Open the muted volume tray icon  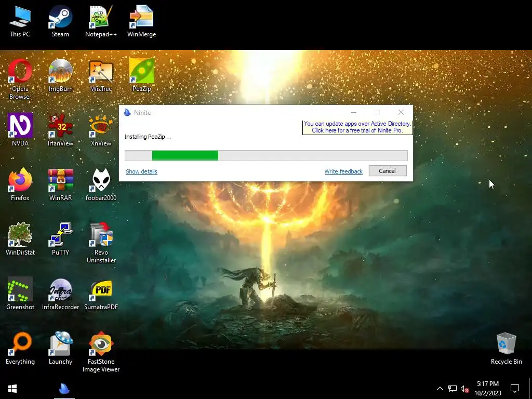pos(465,389)
